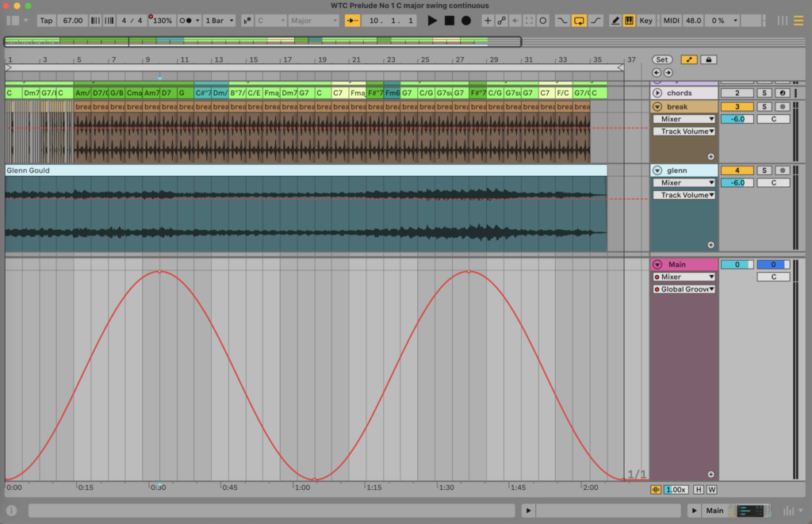Switch to Arrangement view icon
The height and width of the screenshot is (524, 812).
click(x=799, y=21)
